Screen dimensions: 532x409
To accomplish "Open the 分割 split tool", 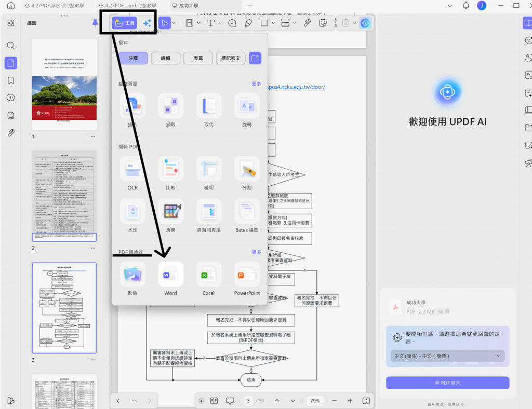I will pos(247,173).
